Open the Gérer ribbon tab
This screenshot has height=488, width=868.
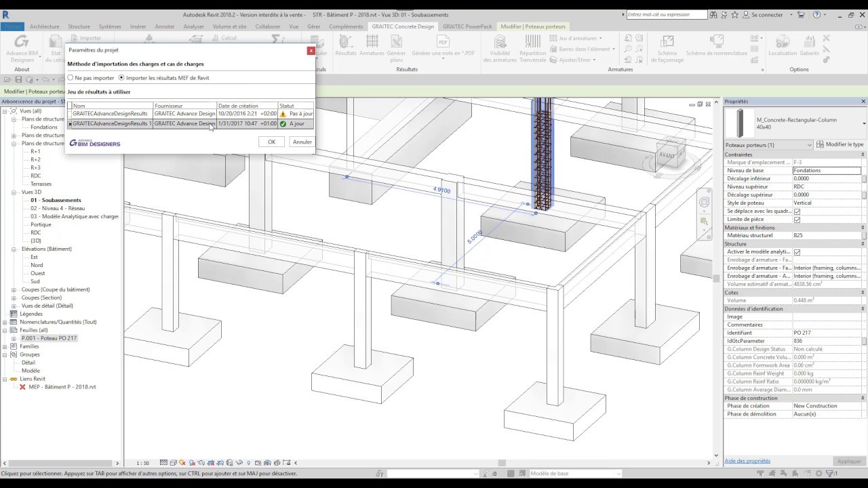(x=314, y=26)
